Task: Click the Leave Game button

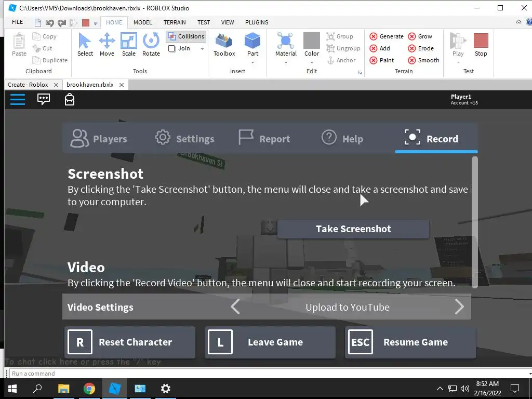Action: (x=270, y=342)
